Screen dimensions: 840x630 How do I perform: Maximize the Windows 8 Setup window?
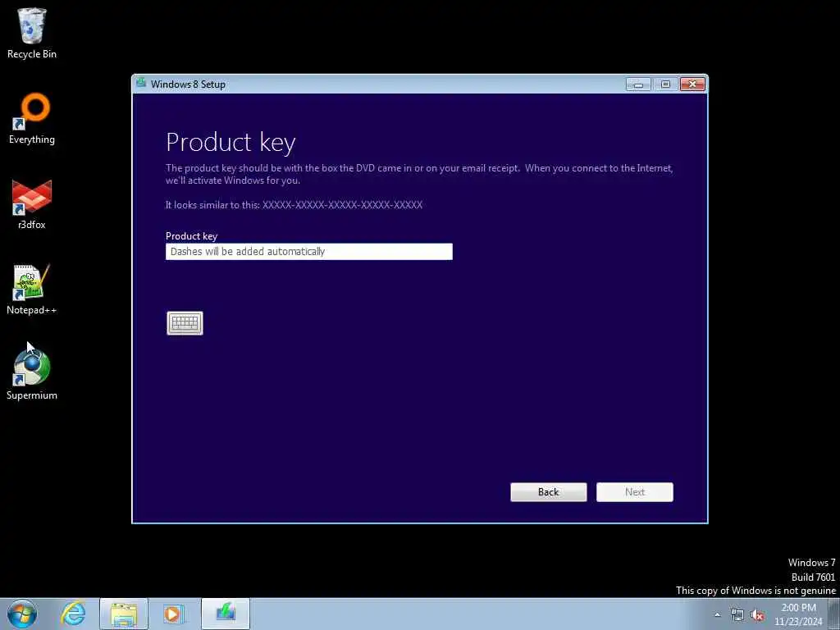click(x=665, y=84)
